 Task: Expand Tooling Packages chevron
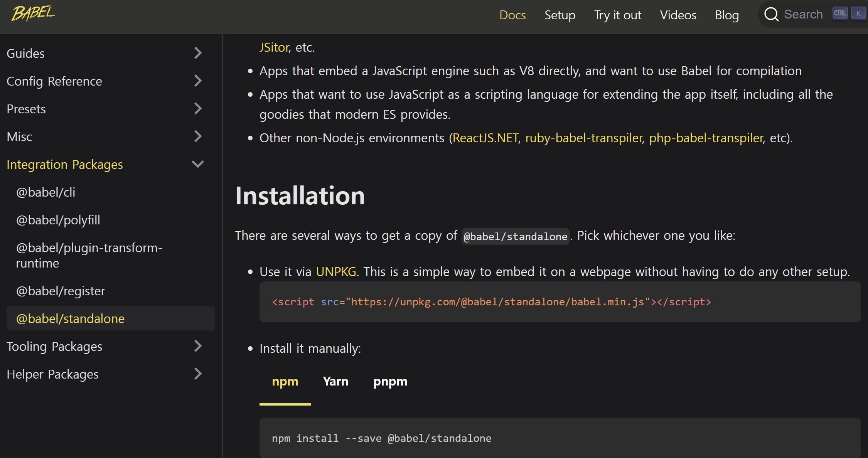(198, 346)
